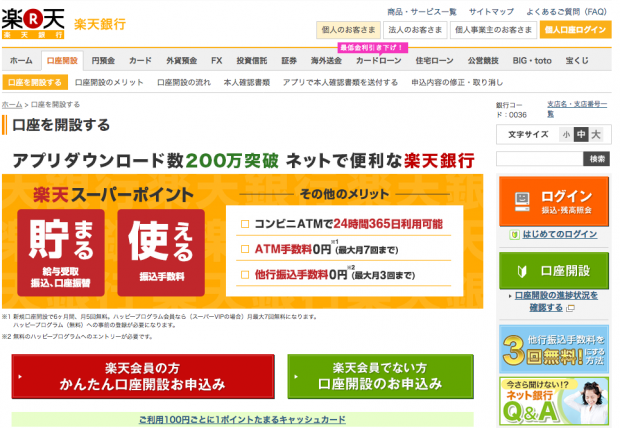The width and height of the screenshot is (620, 428).
Task: Open the BIG・toto navigation tab
Action: point(532,61)
